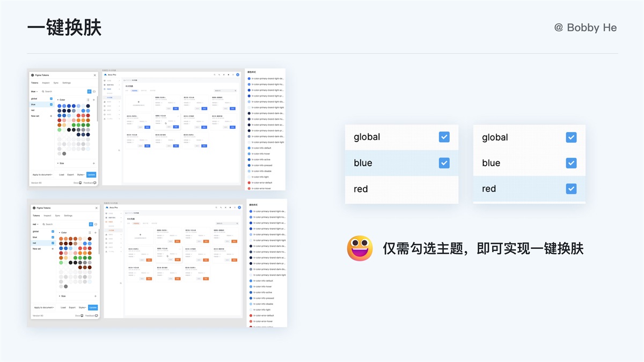Add a Color token with the plus icon in top panel
The image size is (644, 362).
94,100
